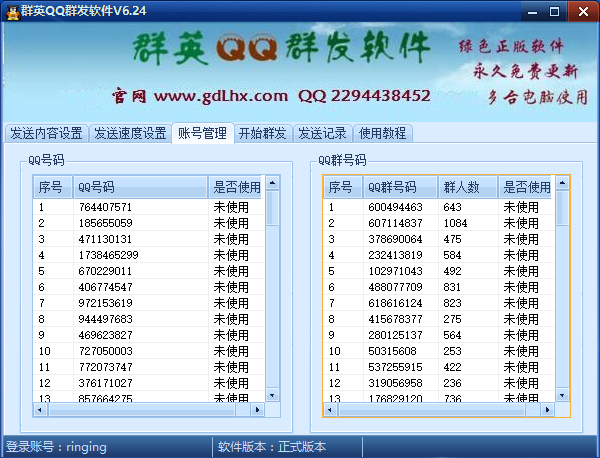
Task: Select group number 607114837
Action: tap(395, 223)
